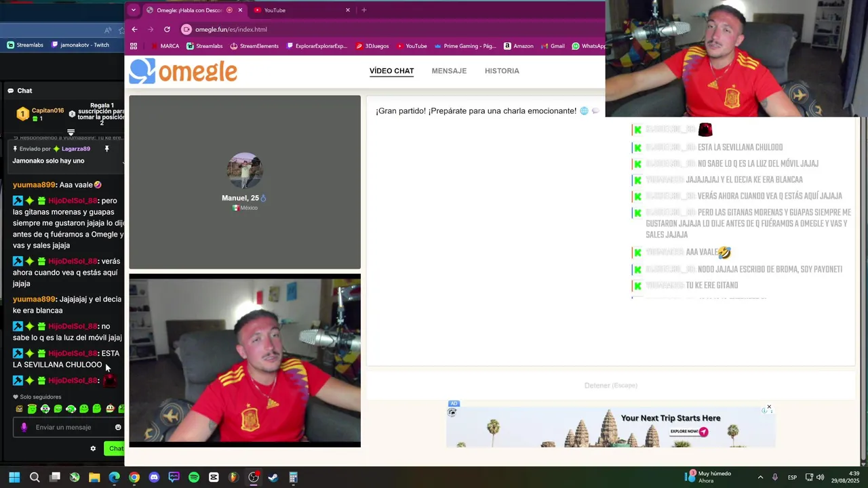Expand the chat leaderboard arrow

[71, 132]
